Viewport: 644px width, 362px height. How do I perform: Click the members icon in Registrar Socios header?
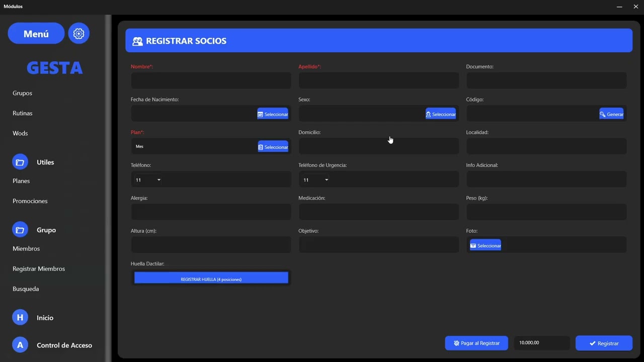(137, 41)
